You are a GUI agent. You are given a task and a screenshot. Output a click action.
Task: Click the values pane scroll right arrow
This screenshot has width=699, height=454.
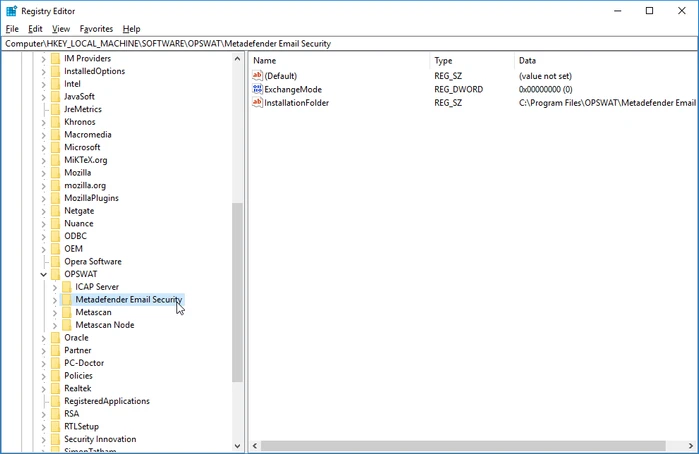[691, 446]
